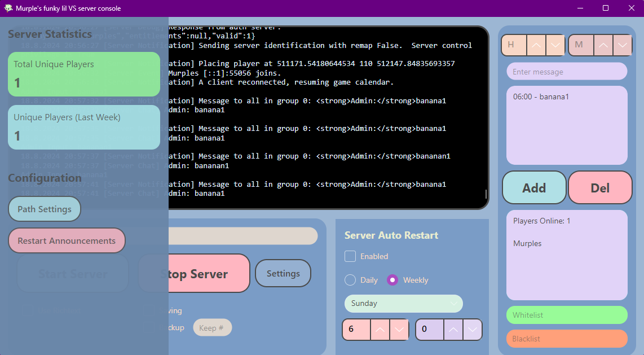Open the Sunday day dropdown
This screenshot has height=355, width=644.
point(403,304)
